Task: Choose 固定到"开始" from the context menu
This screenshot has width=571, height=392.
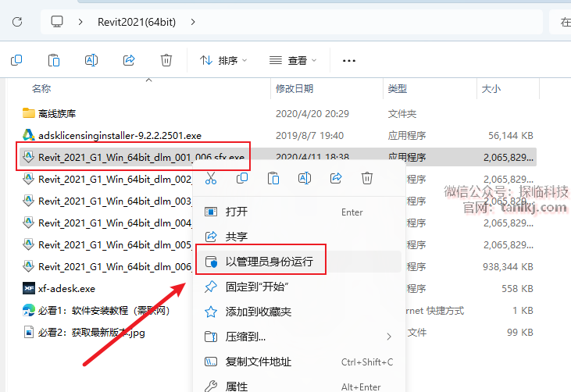Action: (x=298, y=287)
